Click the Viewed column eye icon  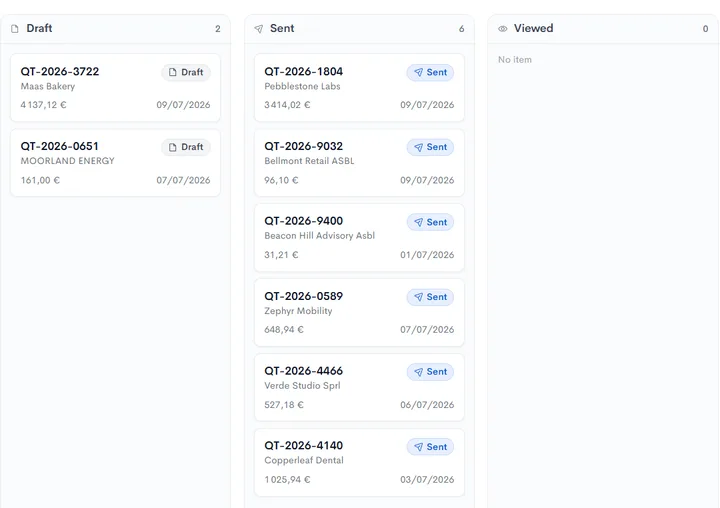503,29
